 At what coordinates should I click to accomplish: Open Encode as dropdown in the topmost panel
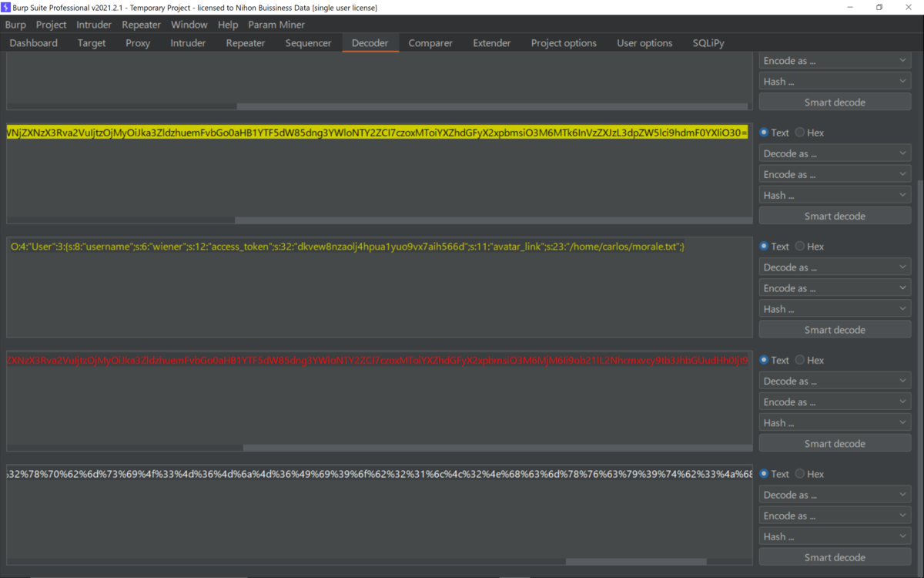tap(835, 60)
